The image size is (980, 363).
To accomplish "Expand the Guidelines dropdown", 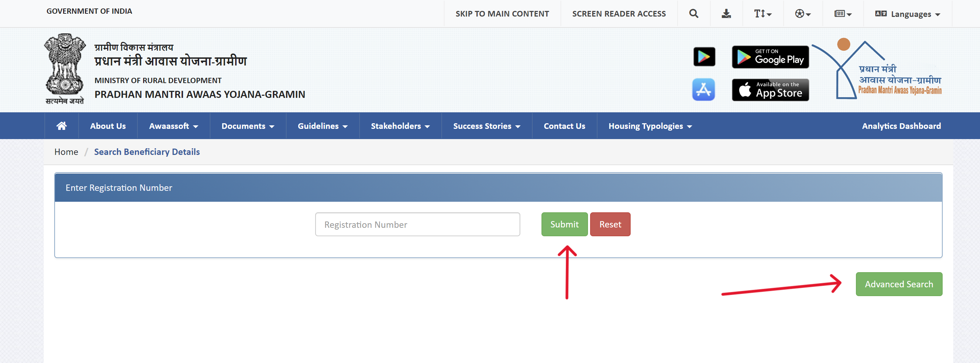I will 322,126.
